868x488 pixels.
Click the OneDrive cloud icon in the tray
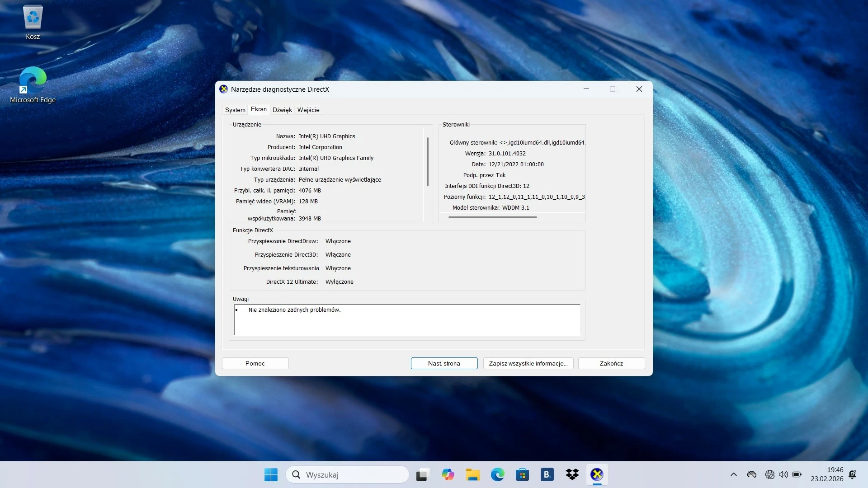point(752,474)
